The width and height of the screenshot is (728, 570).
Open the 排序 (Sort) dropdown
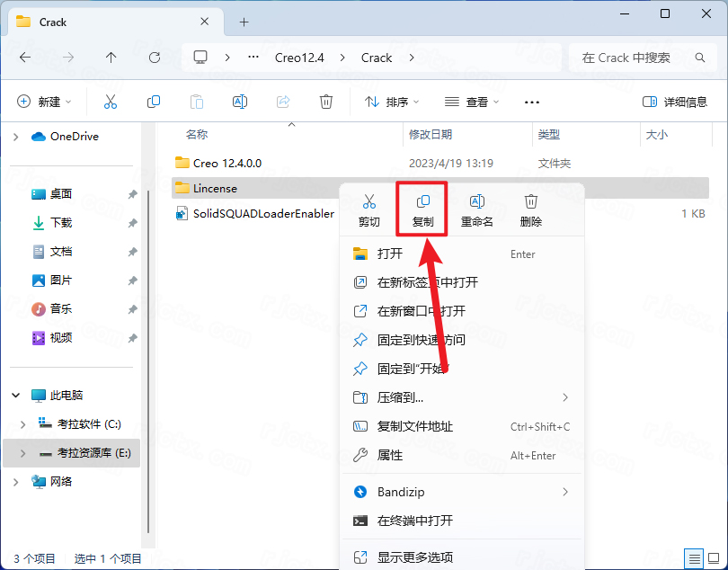(x=392, y=102)
